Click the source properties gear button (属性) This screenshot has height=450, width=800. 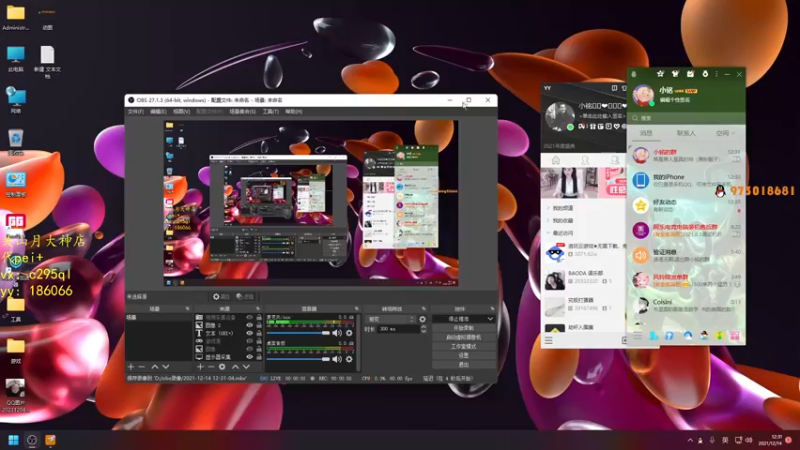221,296
